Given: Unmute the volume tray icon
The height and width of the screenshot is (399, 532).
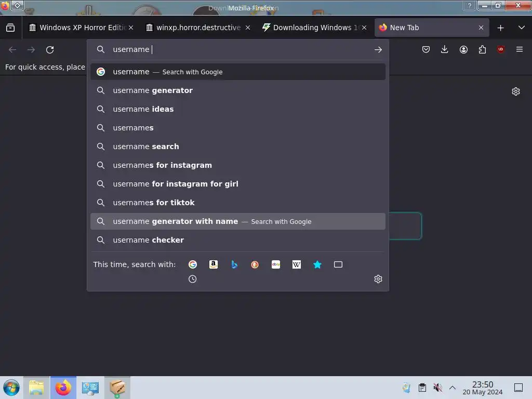Looking at the screenshot, I should click(x=437, y=388).
